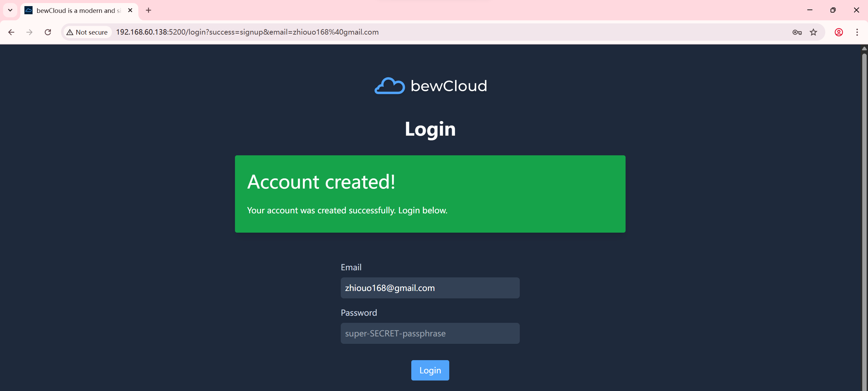
Task: Click the browser forward arrow
Action: [29, 32]
